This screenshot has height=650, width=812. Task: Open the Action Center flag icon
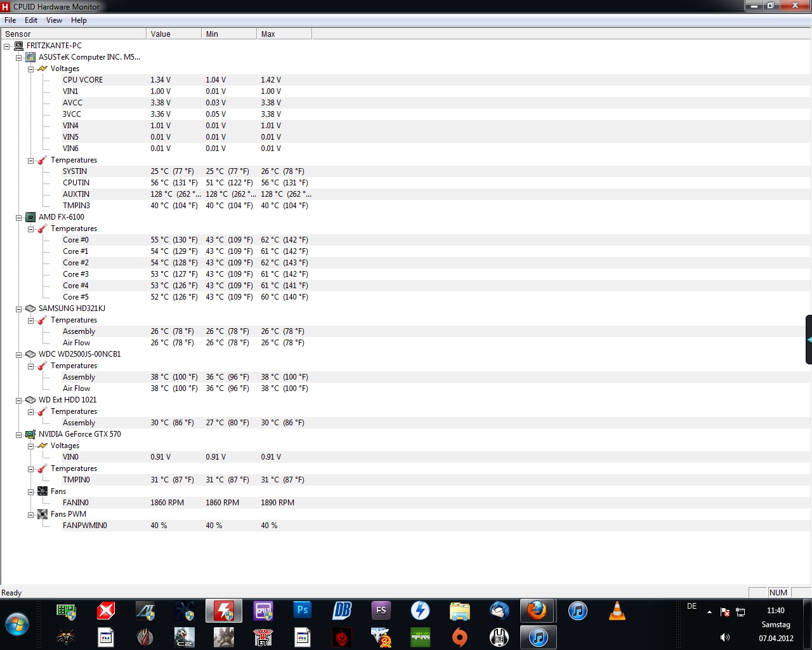pos(724,612)
